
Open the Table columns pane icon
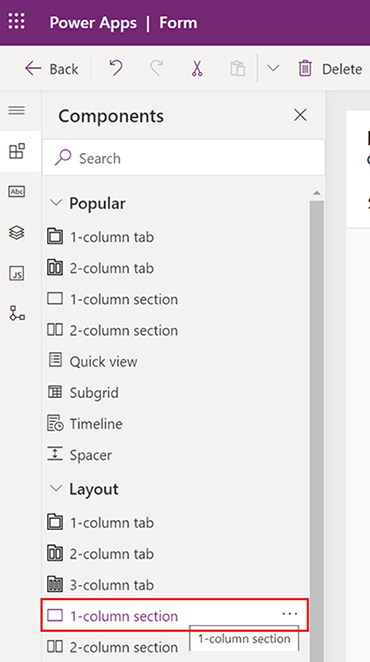click(17, 191)
